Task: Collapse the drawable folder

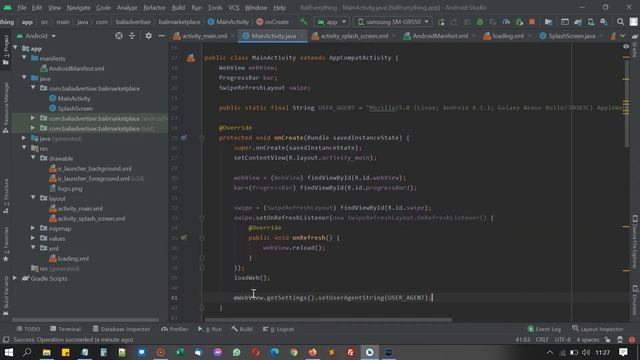Action: [33, 158]
